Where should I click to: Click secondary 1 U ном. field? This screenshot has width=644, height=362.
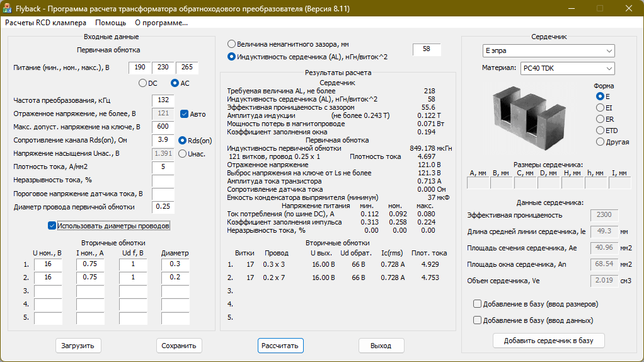point(48,265)
